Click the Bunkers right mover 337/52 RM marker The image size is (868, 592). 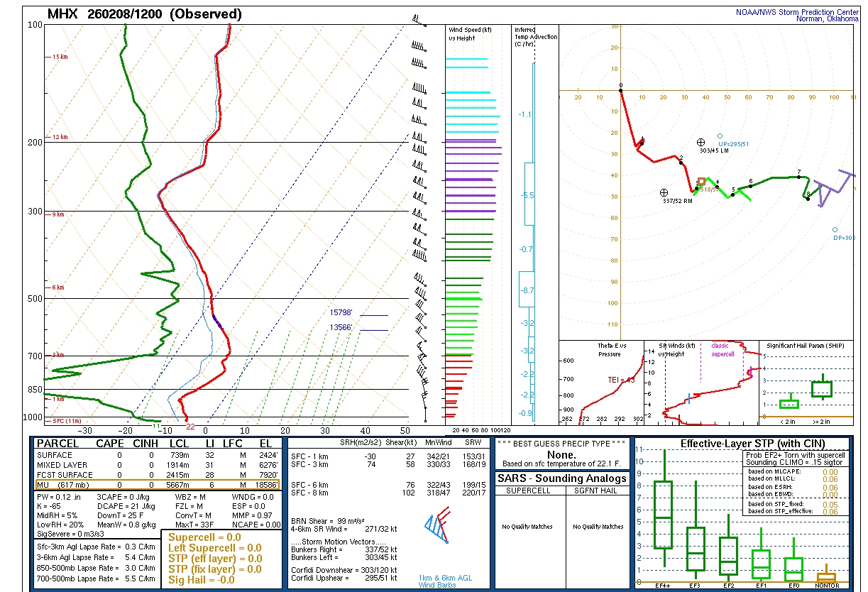pos(664,192)
